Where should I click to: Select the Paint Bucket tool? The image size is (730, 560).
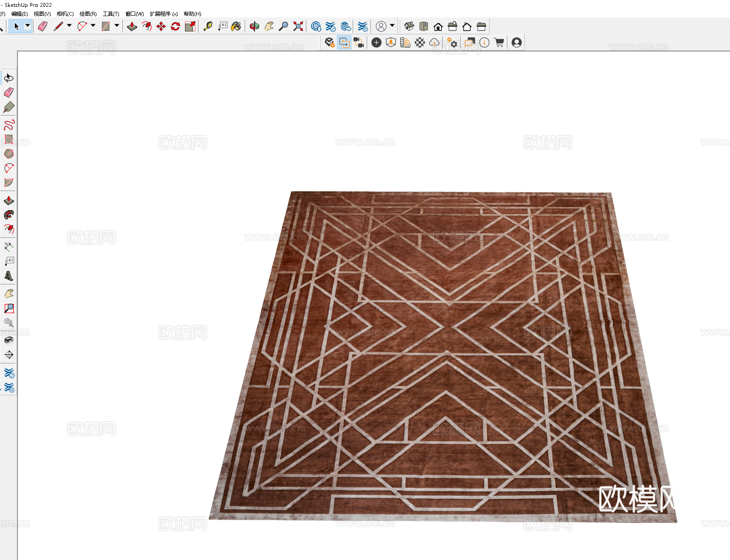236,26
